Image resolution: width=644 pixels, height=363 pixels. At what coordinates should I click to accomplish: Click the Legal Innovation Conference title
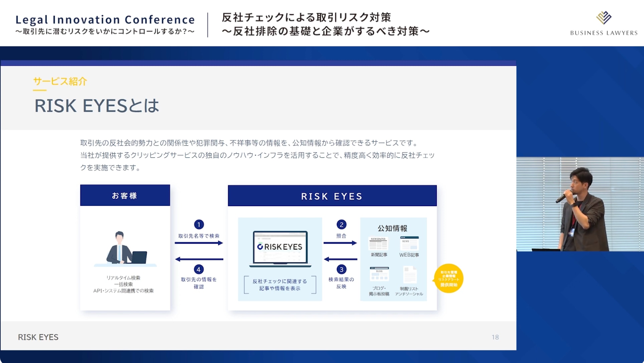point(105,20)
